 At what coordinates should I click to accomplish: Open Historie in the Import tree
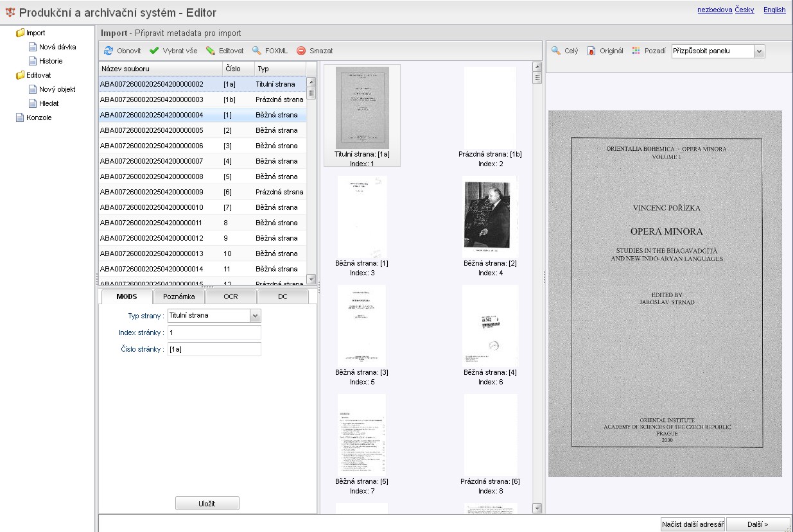tap(51, 61)
